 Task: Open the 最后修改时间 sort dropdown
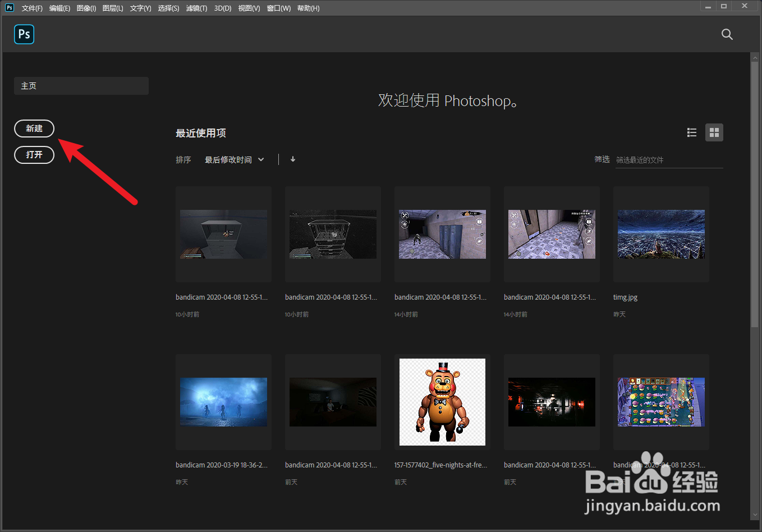[x=235, y=160]
